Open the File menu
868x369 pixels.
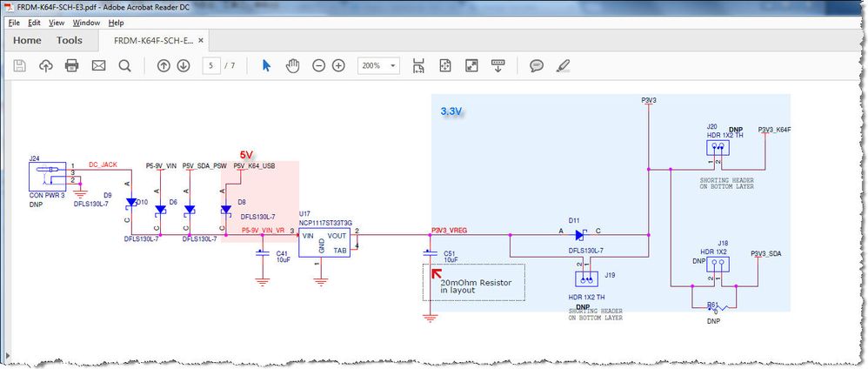(14, 23)
